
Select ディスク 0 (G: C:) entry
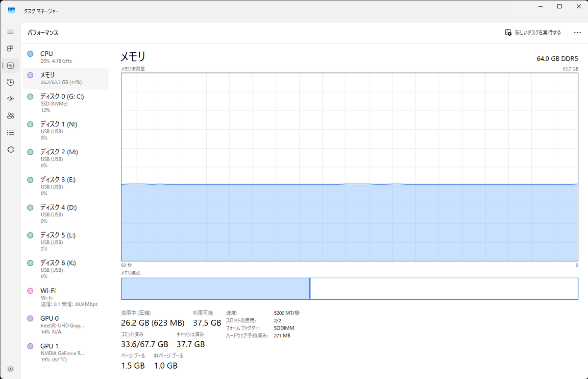[66, 103]
